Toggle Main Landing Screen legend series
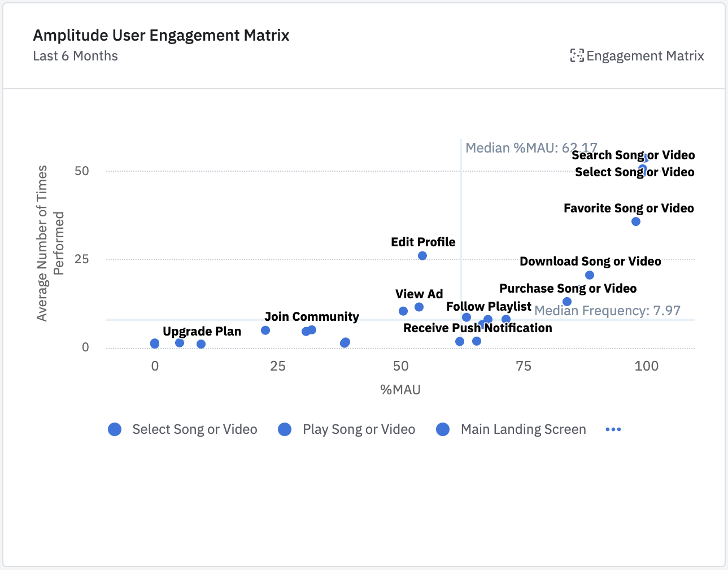728x570 pixels. (523, 429)
